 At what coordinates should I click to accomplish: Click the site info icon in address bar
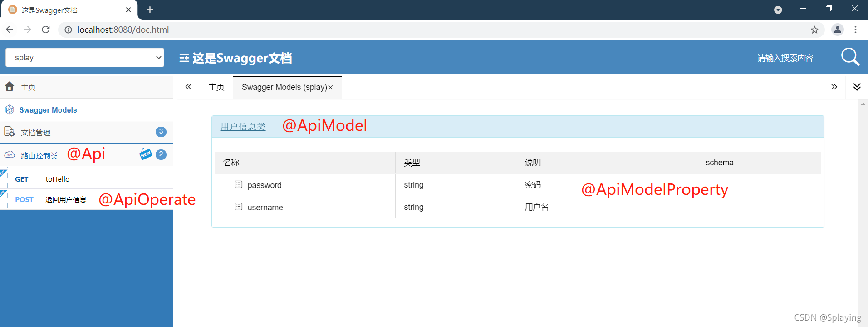pos(68,30)
